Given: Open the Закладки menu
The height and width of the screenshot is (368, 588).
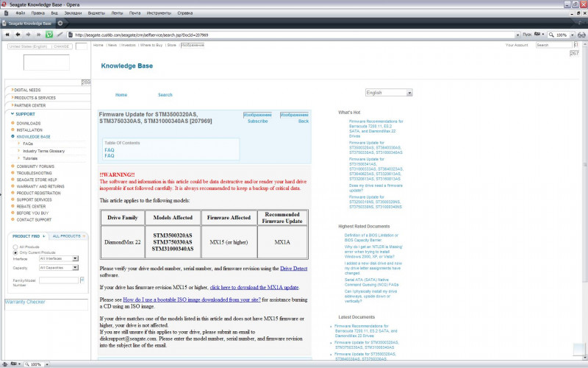Looking at the screenshot, I should point(73,13).
